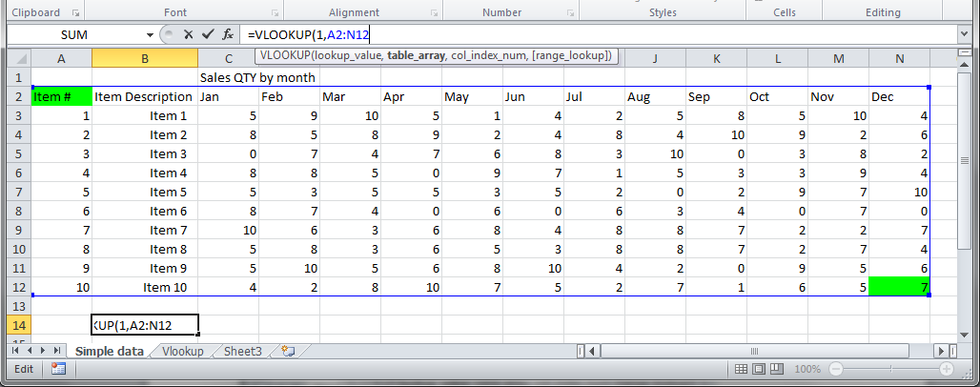980x387 pixels.
Task: Open the Insert Function fx dialog
Action: click(x=228, y=34)
